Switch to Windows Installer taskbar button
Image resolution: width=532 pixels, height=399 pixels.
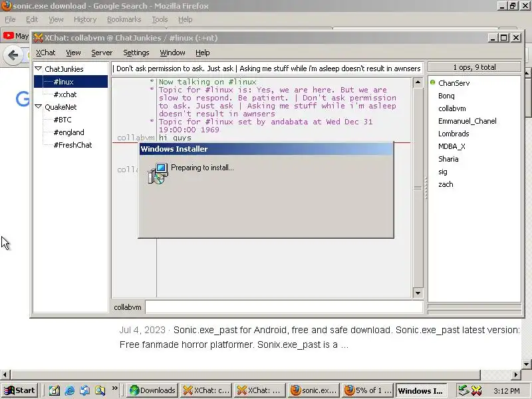point(422,390)
